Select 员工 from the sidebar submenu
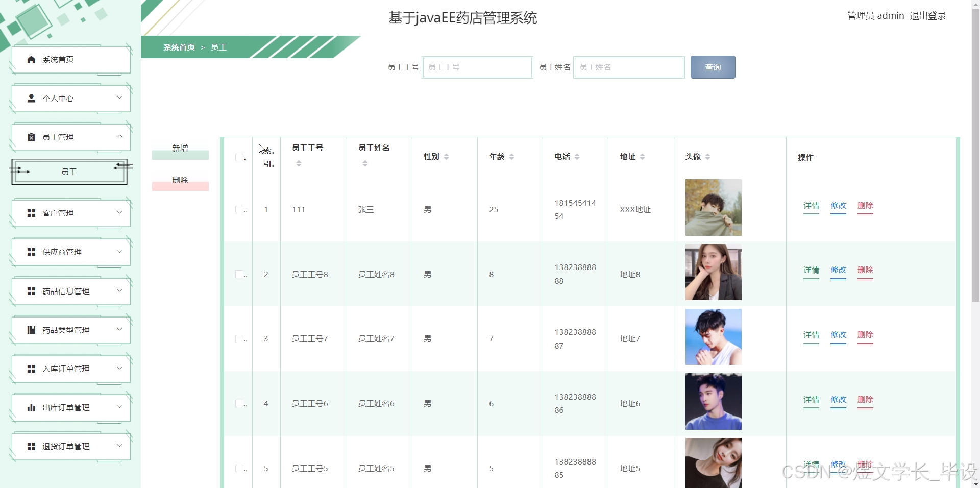Screen dimensions: 980x488 click(x=69, y=172)
